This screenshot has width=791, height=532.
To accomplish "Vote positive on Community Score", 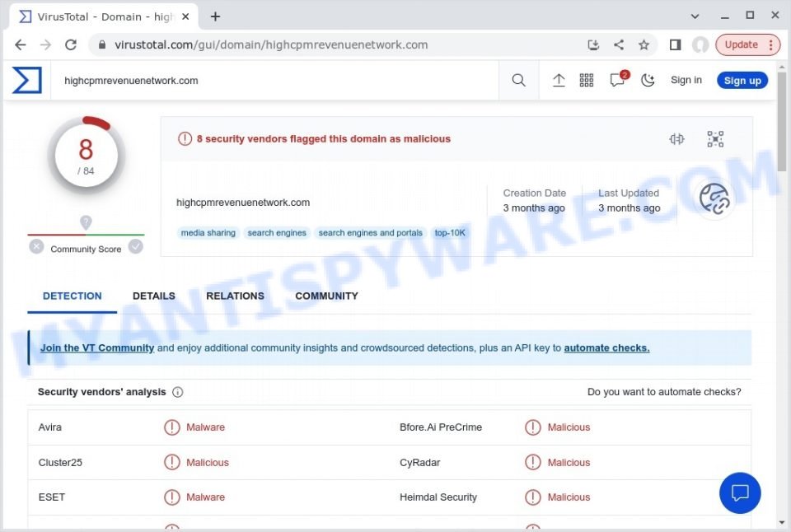I will point(136,246).
